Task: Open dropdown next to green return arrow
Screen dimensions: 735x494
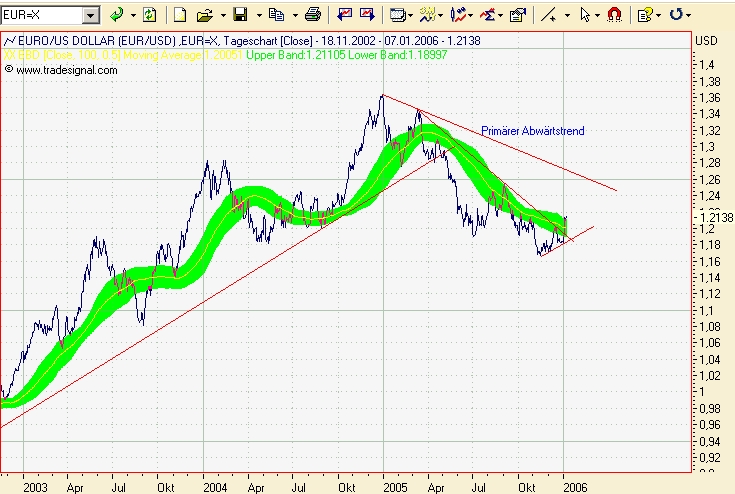Action: (133, 15)
